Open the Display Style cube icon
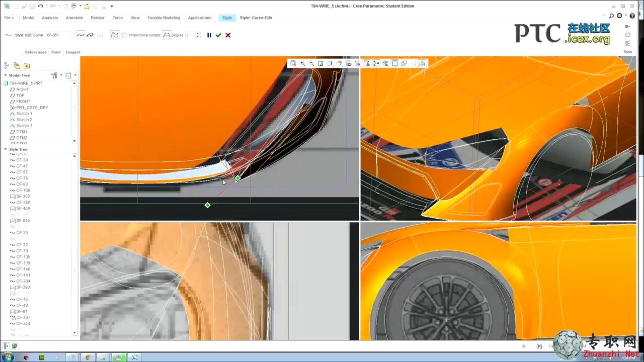 tap(330, 63)
